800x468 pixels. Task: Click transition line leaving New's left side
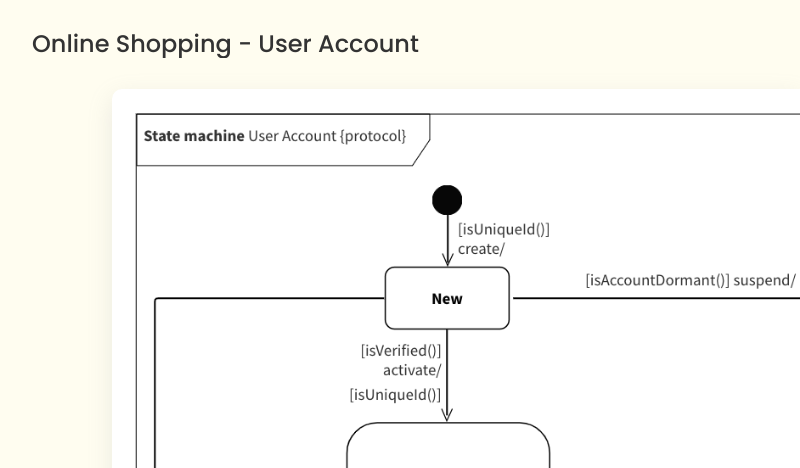tap(270, 298)
